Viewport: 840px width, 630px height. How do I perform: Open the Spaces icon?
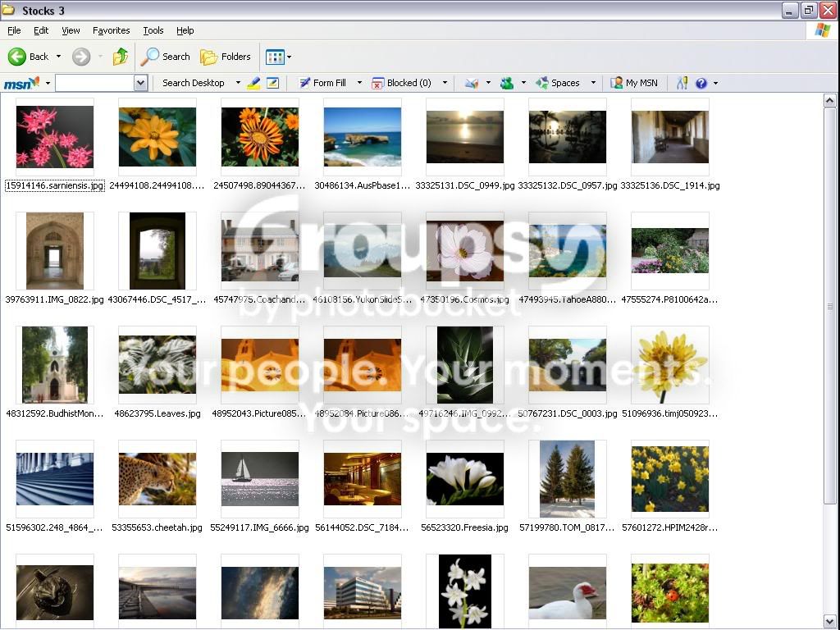click(542, 83)
